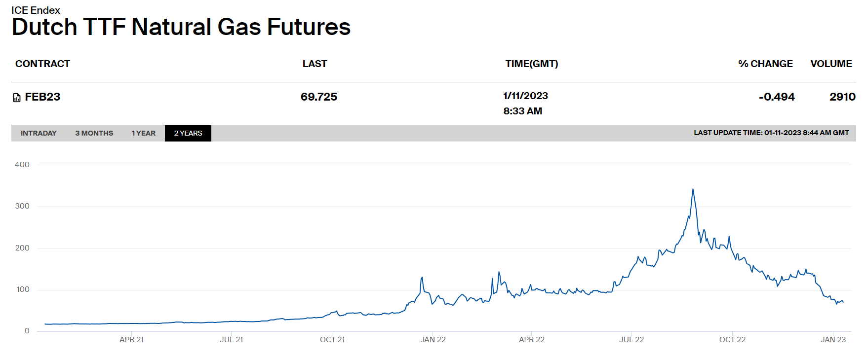Image resolution: width=868 pixels, height=356 pixels.
Task: Click the last price value 69.725
Action: (319, 97)
